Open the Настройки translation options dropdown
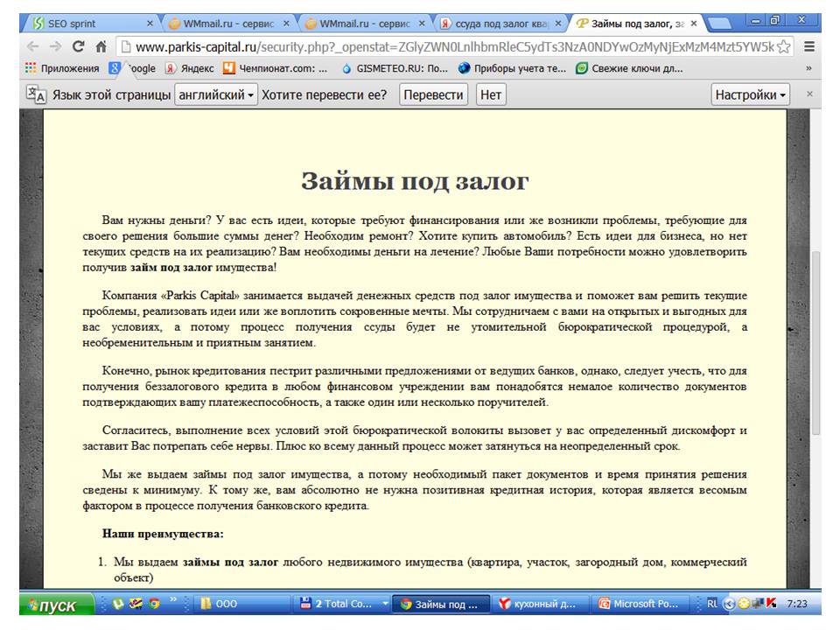The image size is (840, 630). [750, 94]
